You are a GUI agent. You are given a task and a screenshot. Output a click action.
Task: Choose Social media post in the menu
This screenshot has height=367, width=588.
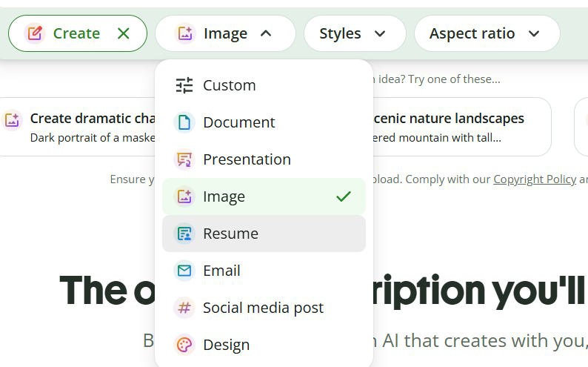pos(264,308)
